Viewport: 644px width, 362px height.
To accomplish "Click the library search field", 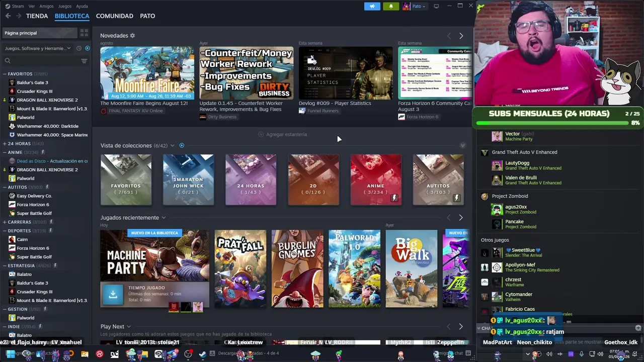I will [45, 61].
